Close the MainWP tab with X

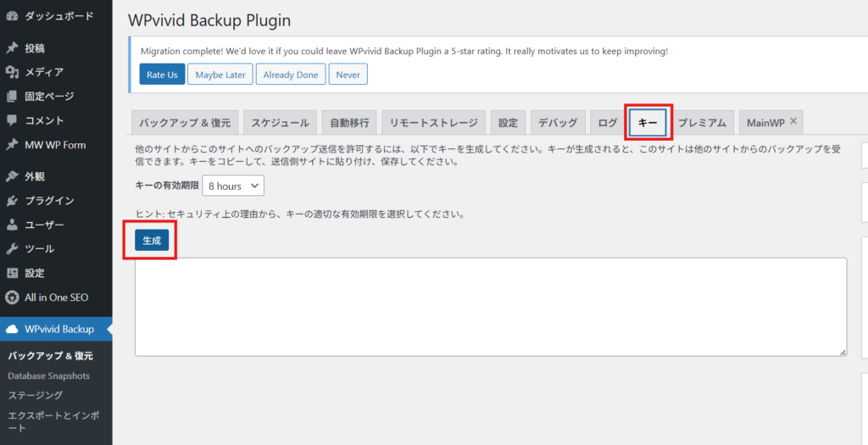pos(793,122)
